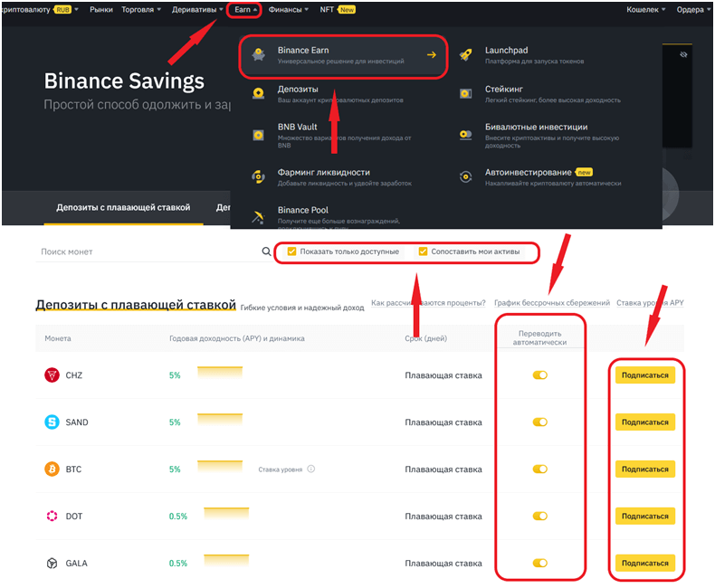Toggle auto-transfer switch for BTC
Viewport: 715px width, 588px height.
[x=540, y=469]
